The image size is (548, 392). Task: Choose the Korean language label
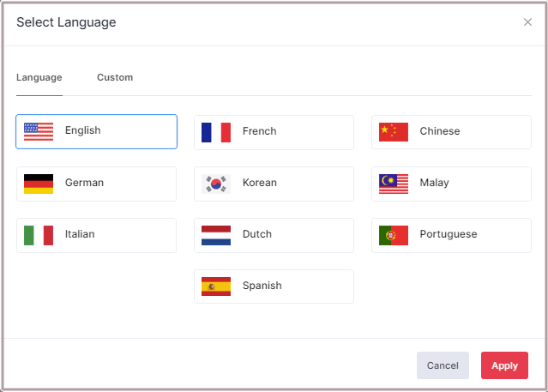(x=260, y=183)
